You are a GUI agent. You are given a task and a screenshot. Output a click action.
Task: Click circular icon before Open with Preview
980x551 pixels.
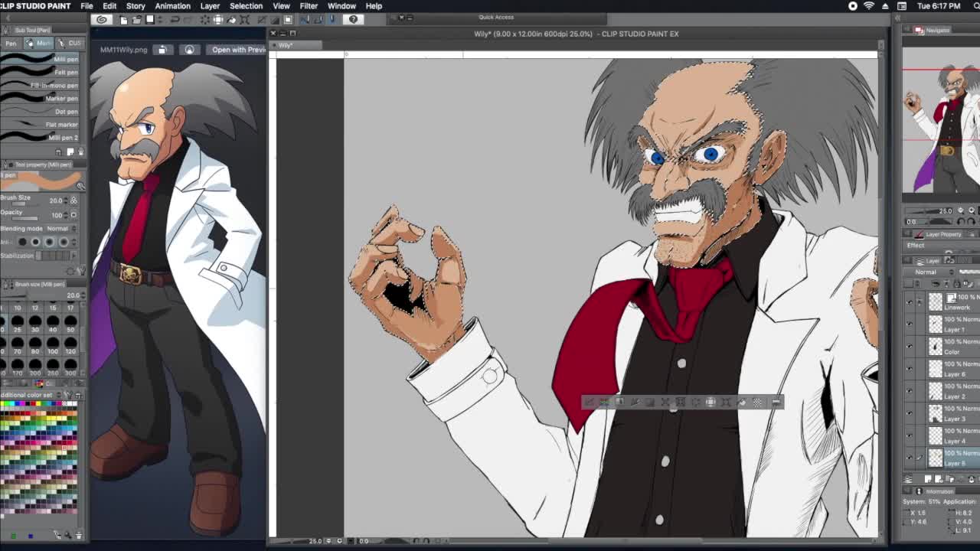coord(189,50)
